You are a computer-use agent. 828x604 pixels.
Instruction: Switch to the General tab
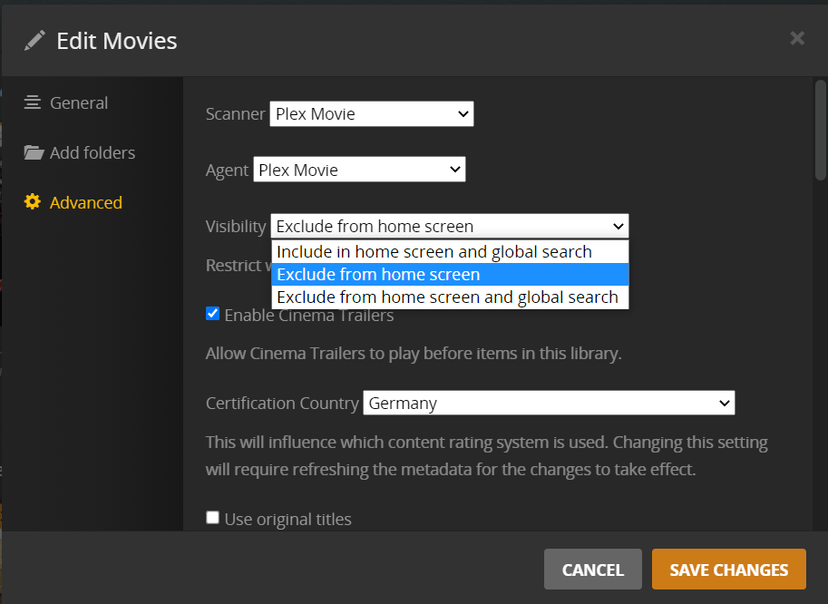coord(78,103)
